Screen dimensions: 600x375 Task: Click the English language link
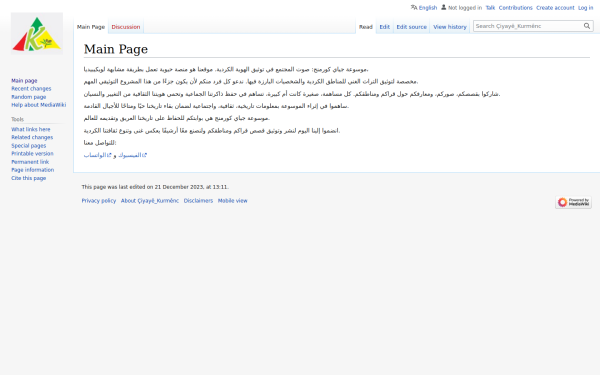click(x=427, y=8)
